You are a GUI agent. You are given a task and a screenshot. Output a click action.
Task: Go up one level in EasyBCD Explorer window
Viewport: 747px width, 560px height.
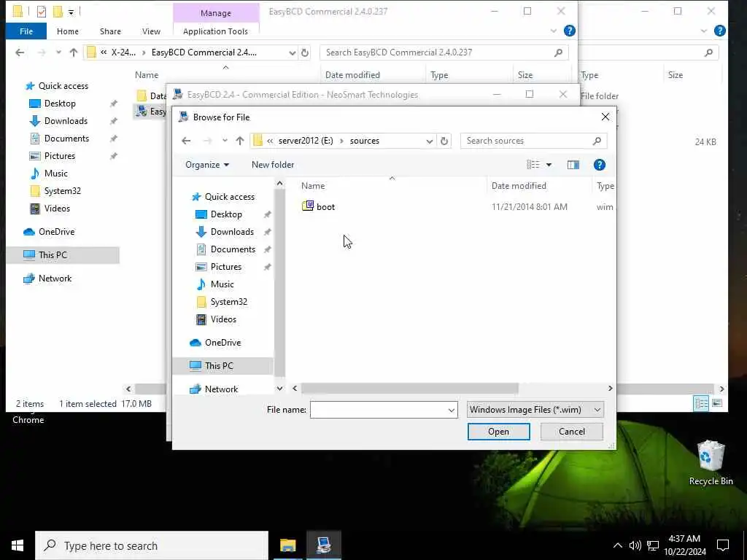pos(74,52)
